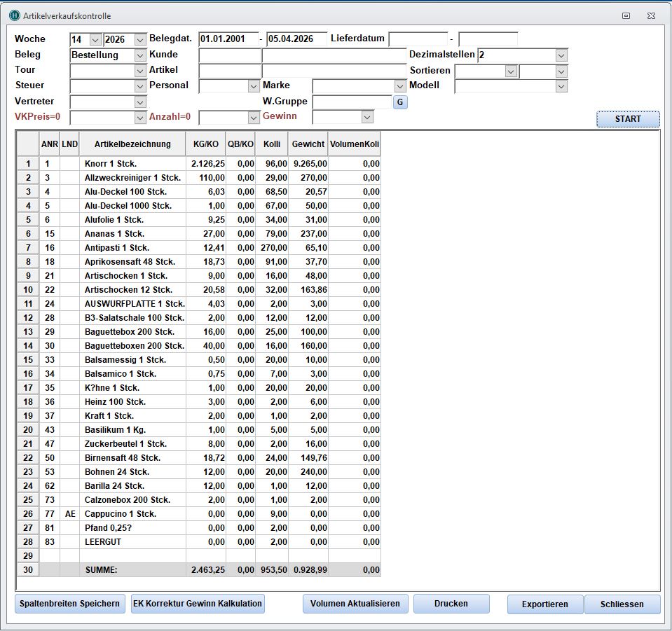672x631 pixels.
Task: Click into the Kunde number input field
Action: [230, 55]
